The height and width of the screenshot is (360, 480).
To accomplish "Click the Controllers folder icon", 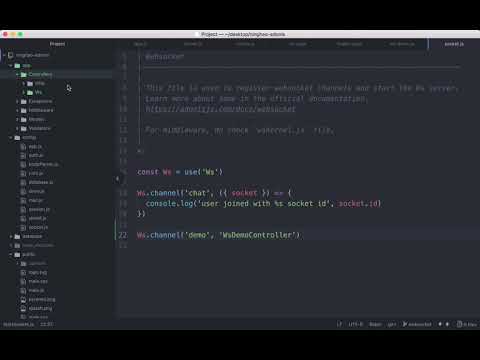I will pos(24,75).
